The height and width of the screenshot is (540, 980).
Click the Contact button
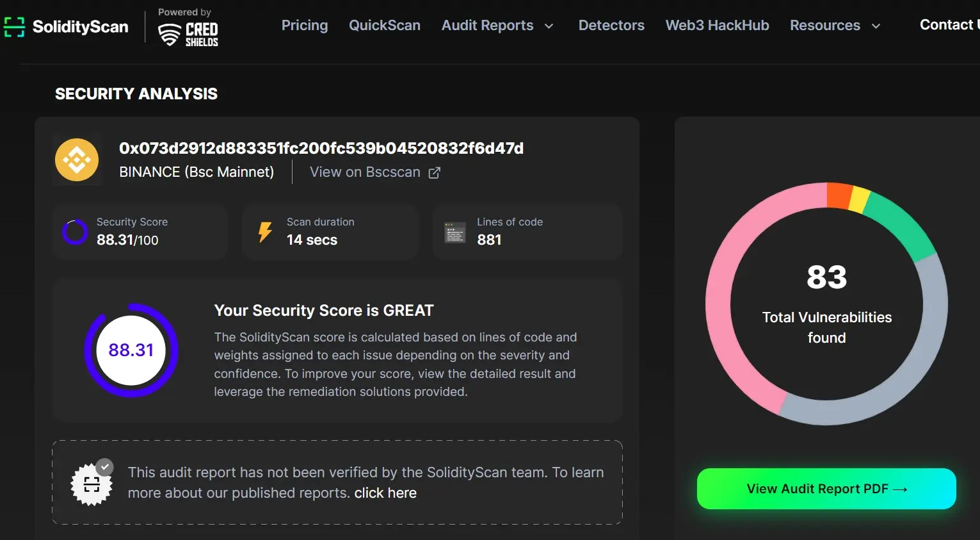(x=949, y=25)
